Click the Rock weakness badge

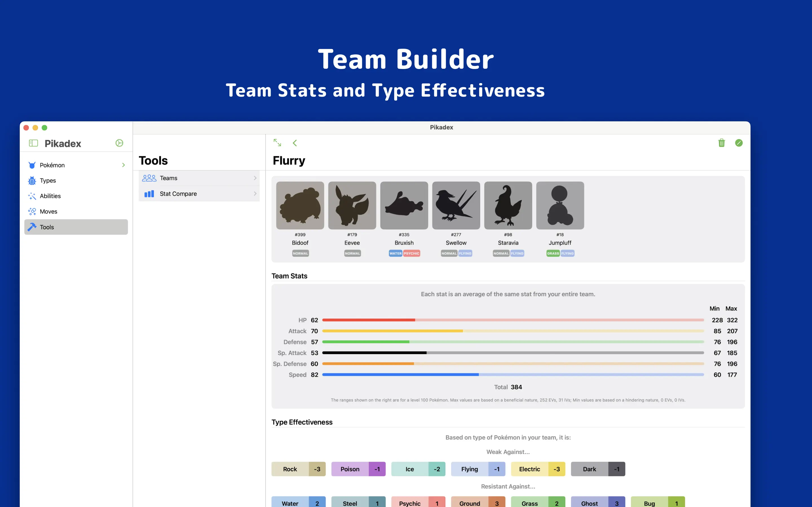coord(298,469)
